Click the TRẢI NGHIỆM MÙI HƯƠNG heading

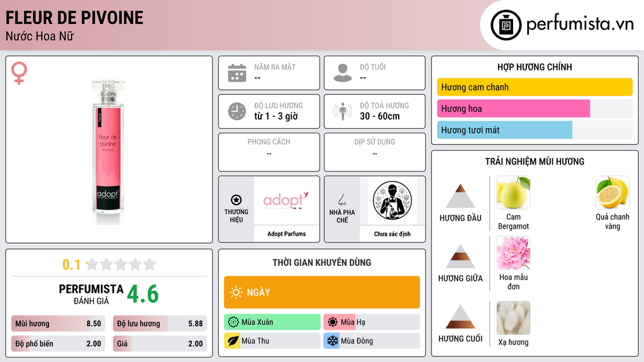pos(535,162)
